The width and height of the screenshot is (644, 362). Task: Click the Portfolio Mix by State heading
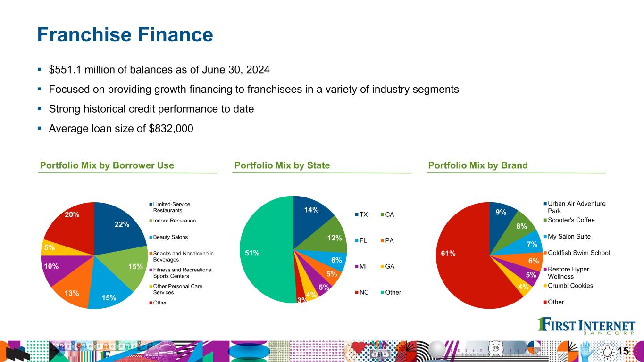click(282, 165)
